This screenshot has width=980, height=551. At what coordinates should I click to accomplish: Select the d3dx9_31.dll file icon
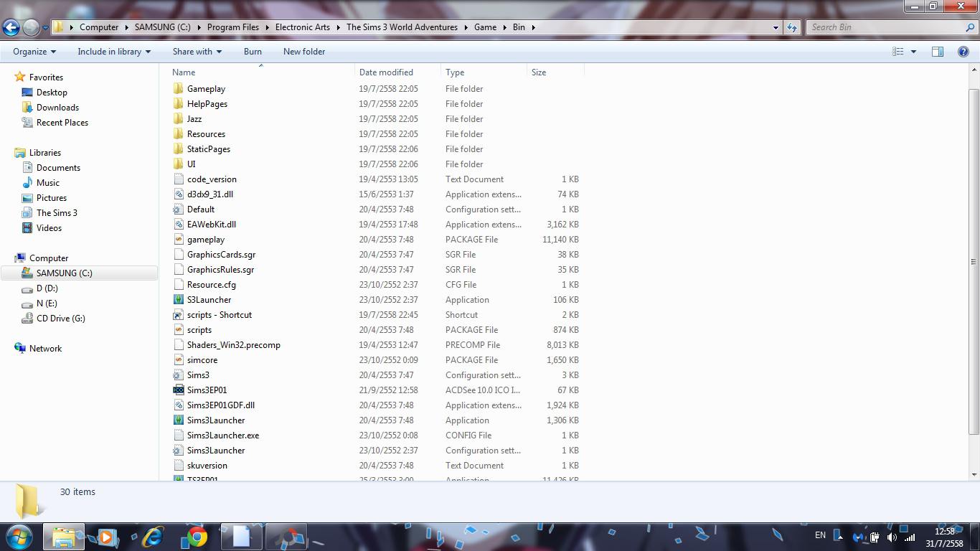(x=179, y=194)
